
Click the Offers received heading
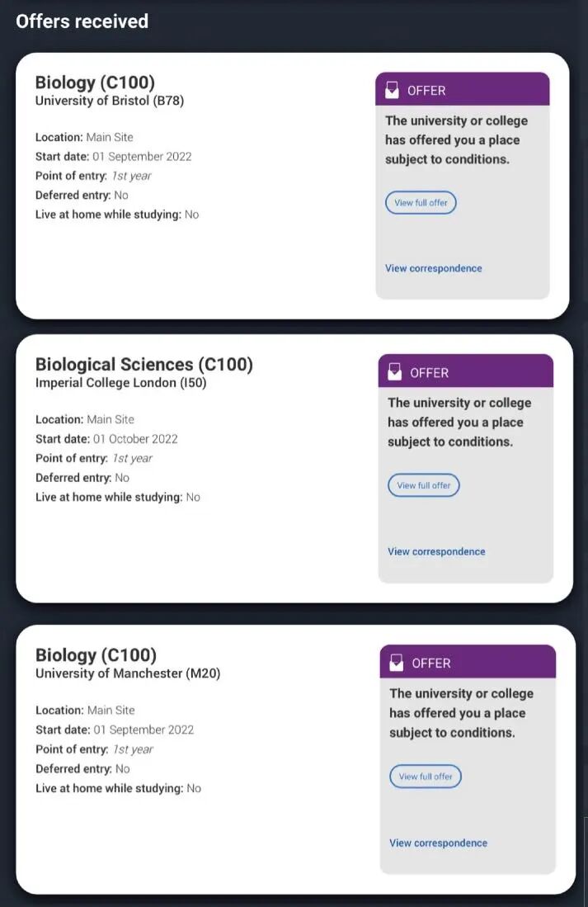click(x=82, y=21)
